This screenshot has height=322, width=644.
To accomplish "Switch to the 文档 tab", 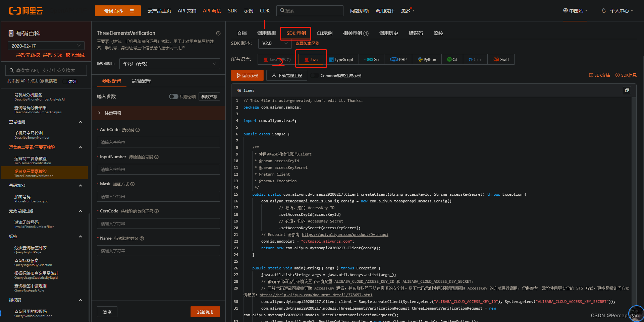I will click(242, 33).
